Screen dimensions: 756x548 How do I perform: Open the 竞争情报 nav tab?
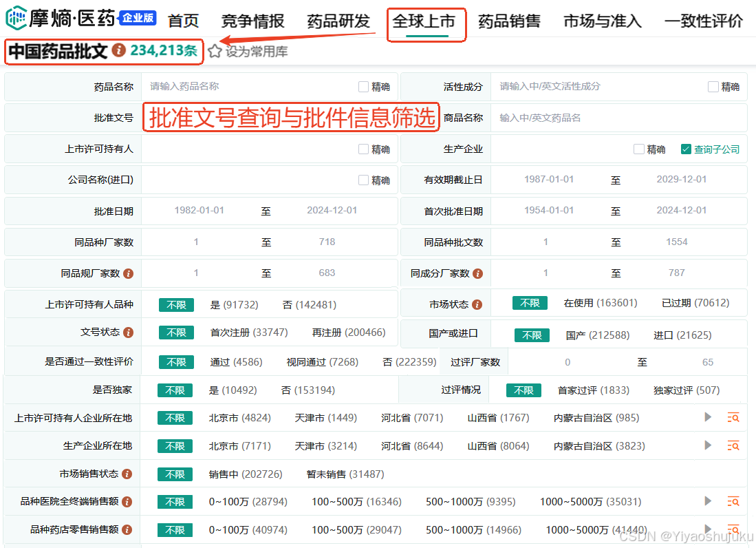pyautogui.click(x=252, y=21)
